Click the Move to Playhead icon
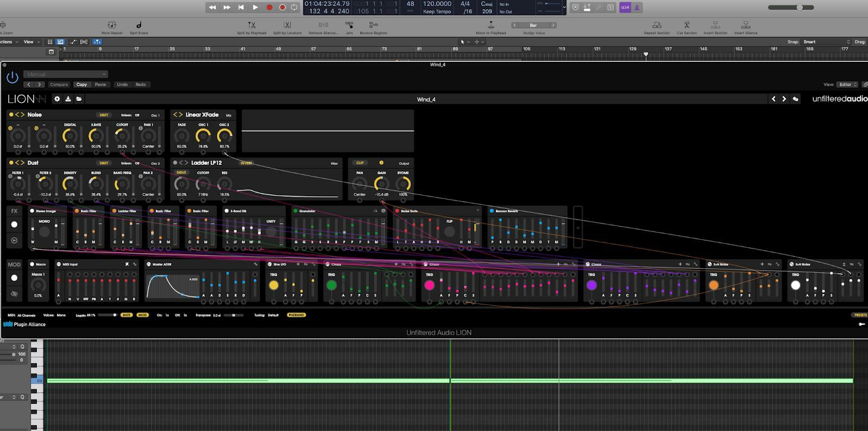Viewport: 868px width, 431px height. click(x=491, y=25)
